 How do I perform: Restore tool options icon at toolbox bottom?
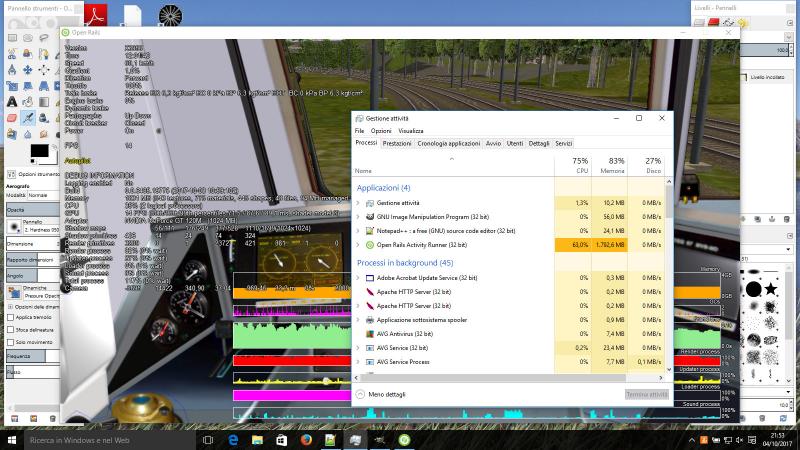(33, 418)
